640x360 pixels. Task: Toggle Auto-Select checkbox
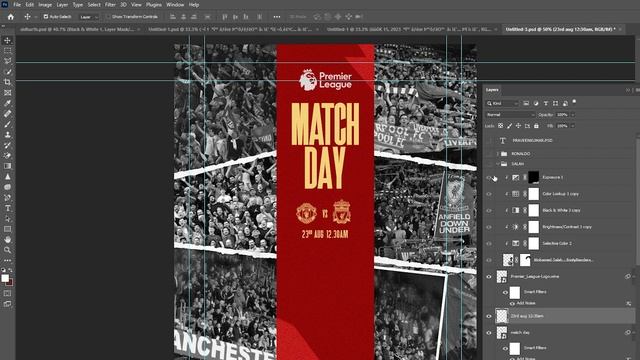(x=46, y=17)
